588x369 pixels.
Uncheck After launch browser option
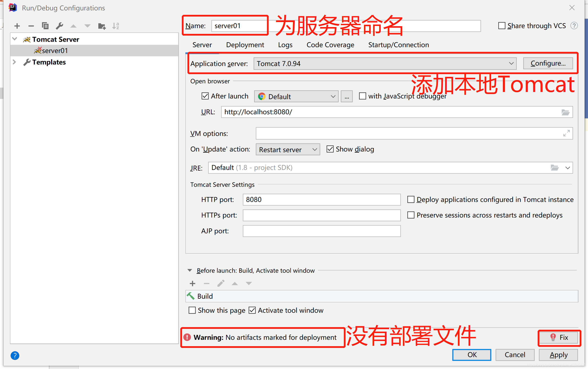205,96
